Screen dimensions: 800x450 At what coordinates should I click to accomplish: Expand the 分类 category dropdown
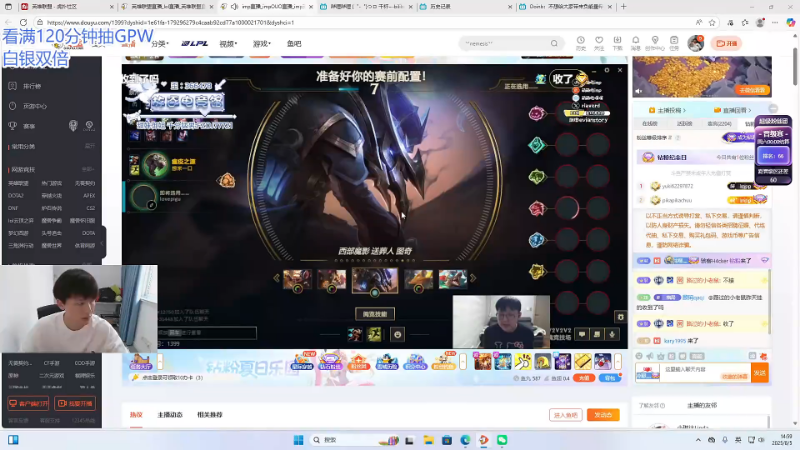coord(160,44)
